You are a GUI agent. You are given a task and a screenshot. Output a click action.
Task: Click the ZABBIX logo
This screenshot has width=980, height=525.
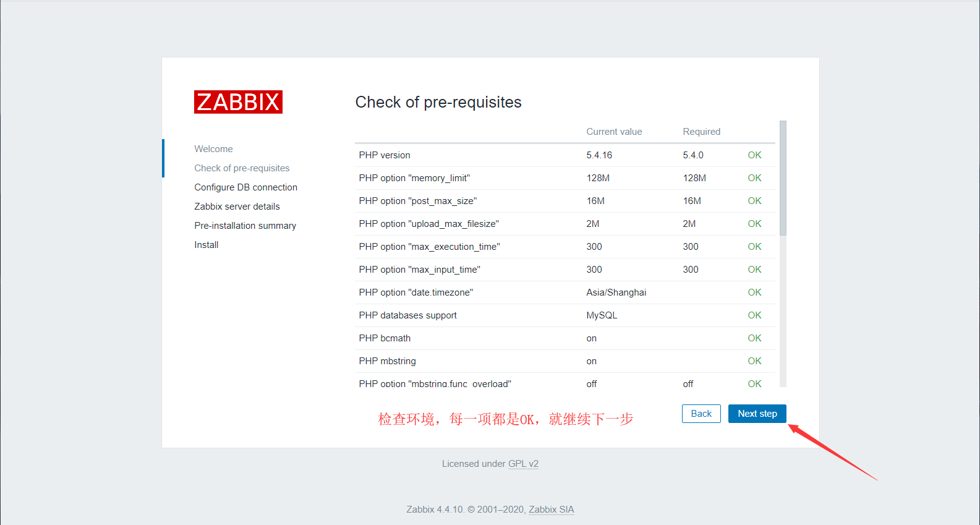[x=238, y=102]
